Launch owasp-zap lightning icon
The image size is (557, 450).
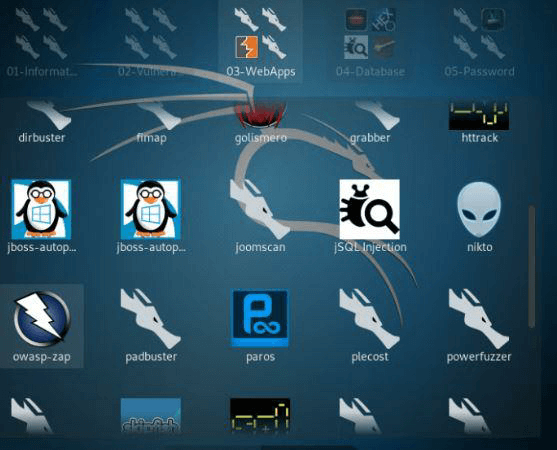(x=42, y=319)
